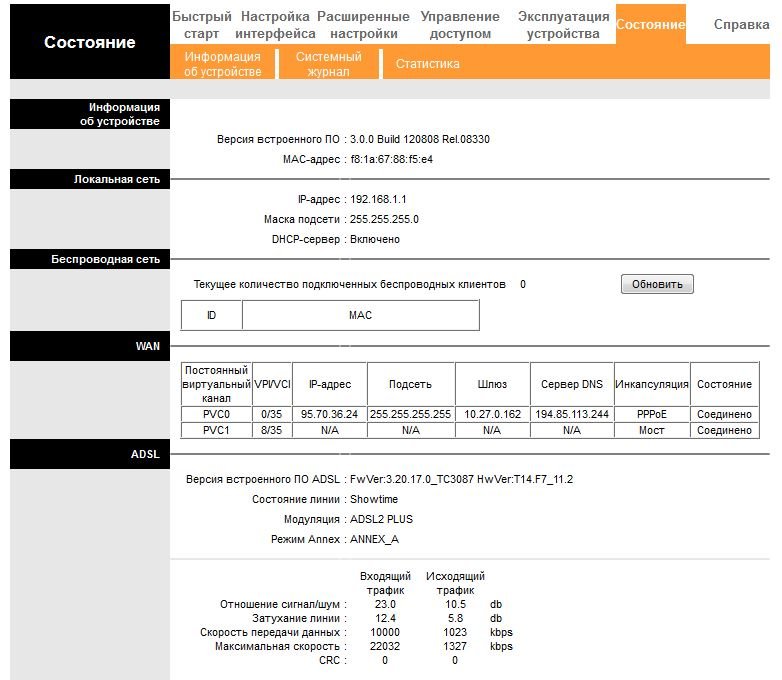Go to Управление доступом tab
The image size is (782, 680).
(460, 25)
